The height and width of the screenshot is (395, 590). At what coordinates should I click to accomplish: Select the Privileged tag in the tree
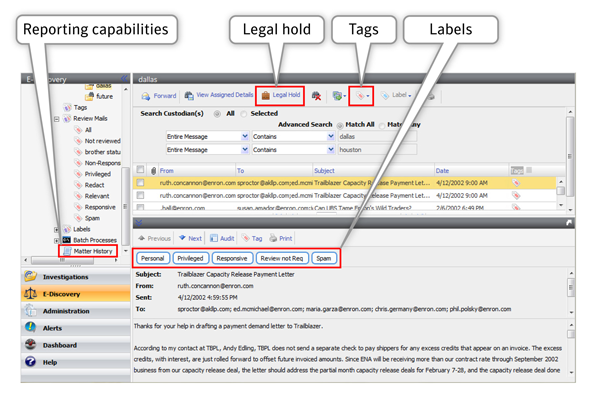(x=93, y=174)
